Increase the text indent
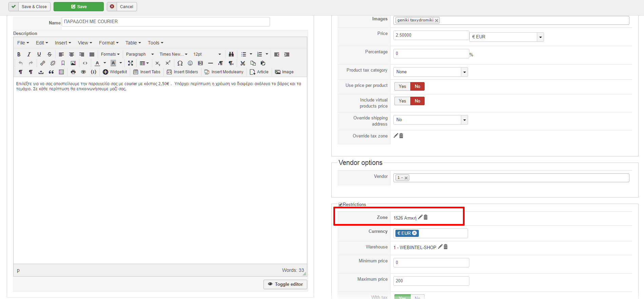The width and height of the screenshot is (644, 299). [x=287, y=54]
